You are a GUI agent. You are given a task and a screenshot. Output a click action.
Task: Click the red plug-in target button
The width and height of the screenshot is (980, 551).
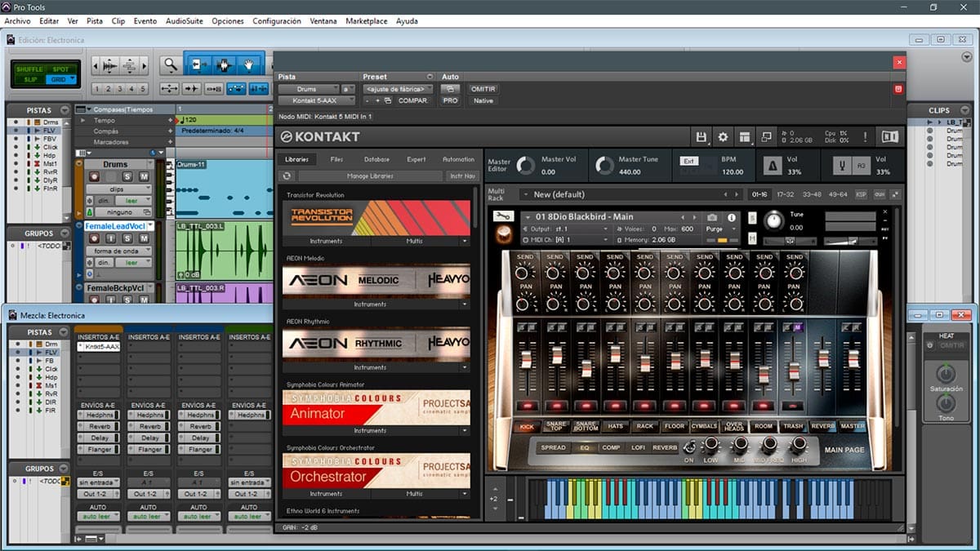898,89
